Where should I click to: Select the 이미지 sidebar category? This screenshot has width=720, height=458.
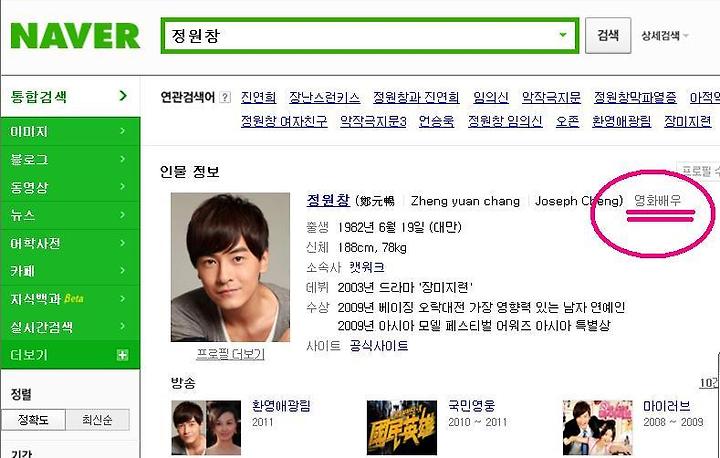click(x=70, y=131)
